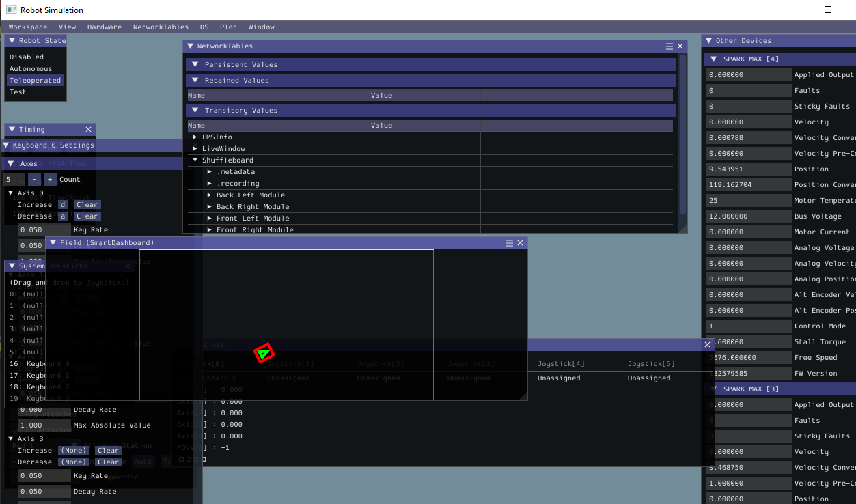
Task: Click the robot marker on the field
Action: tap(264, 353)
